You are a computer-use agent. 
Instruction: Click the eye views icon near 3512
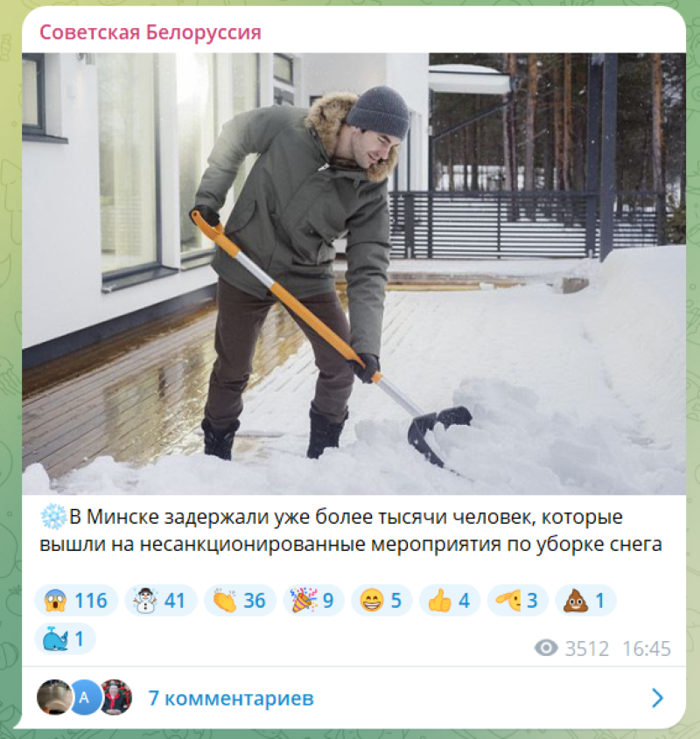[546, 648]
